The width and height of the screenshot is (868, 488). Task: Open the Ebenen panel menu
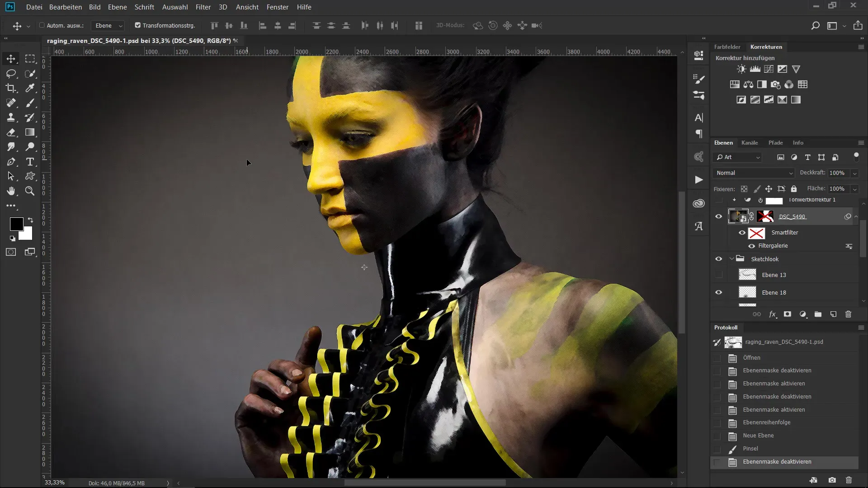point(861,143)
